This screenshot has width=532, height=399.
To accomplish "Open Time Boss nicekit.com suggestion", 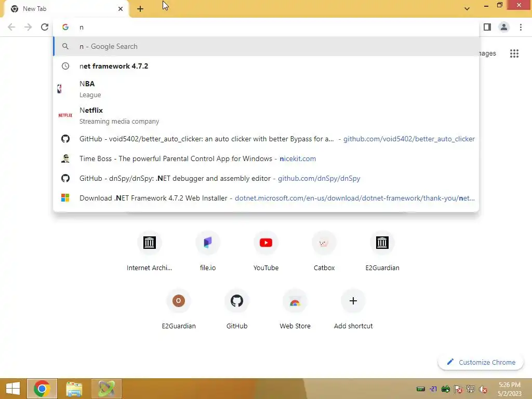I will pyautogui.click(x=266, y=158).
